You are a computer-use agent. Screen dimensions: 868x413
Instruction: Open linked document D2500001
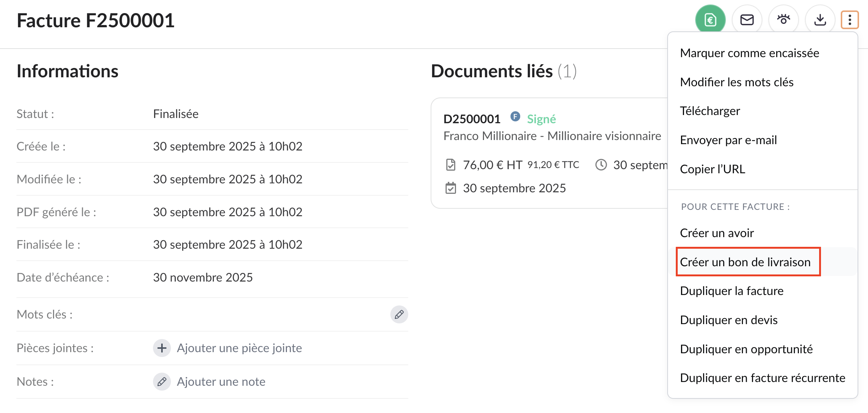(472, 119)
